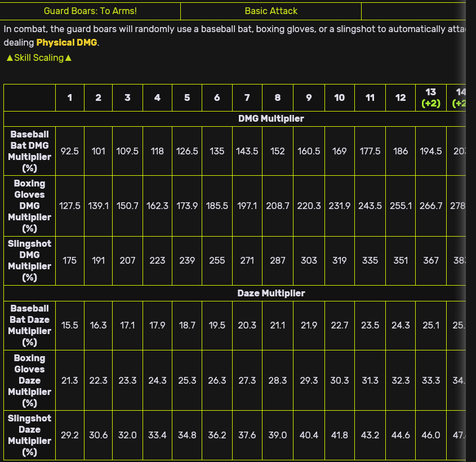Click Slingshot DMG Multiplier row label
The image size is (476, 462).
click(29, 261)
